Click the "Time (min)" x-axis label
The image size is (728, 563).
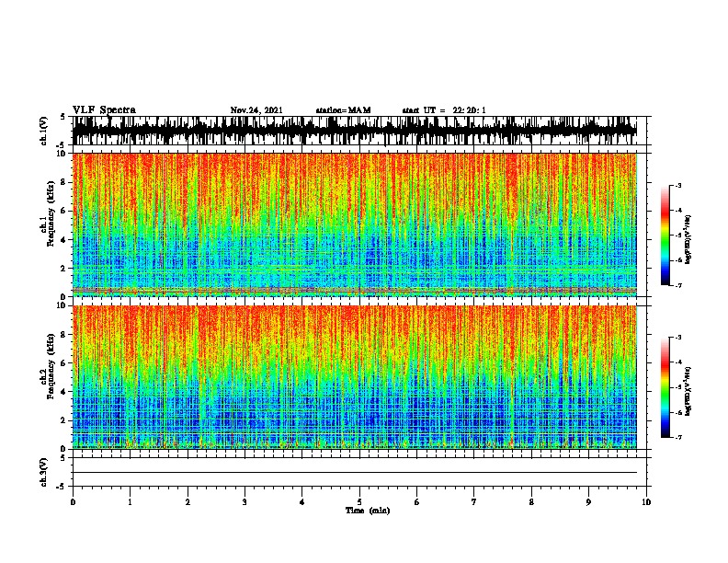(368, 511)
